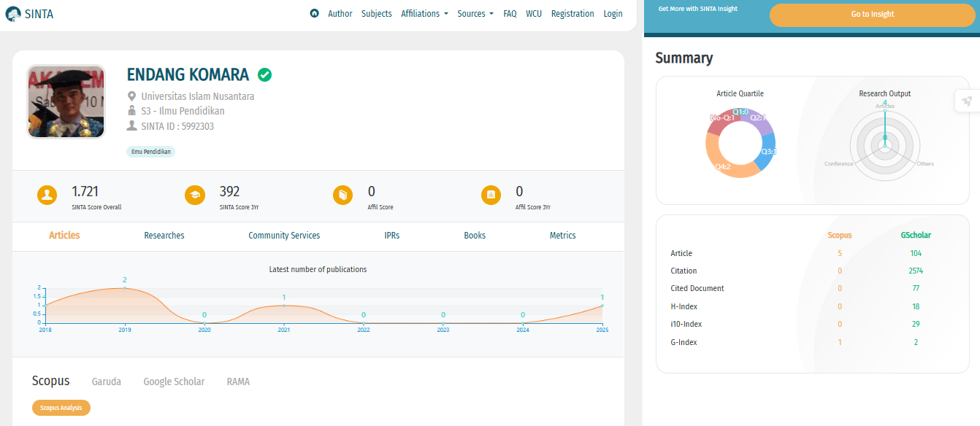Click the Affil Score 3Yr chart icon

coord(491,195)
